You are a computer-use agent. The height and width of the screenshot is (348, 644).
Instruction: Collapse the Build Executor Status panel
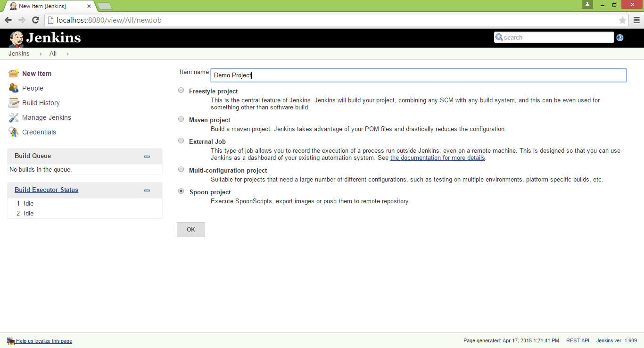[x=147, y=191]
